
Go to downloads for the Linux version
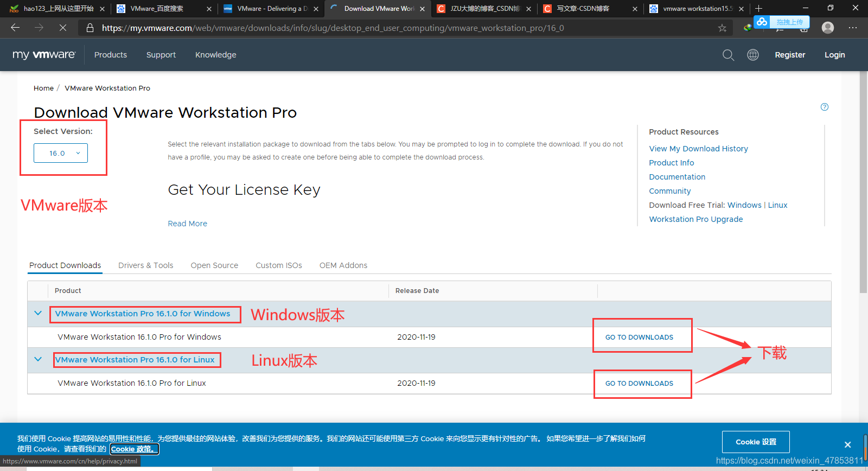point(639,383)
